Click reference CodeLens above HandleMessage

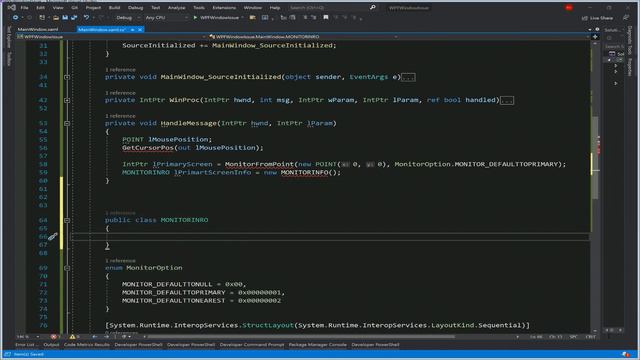tap(120, 116)
